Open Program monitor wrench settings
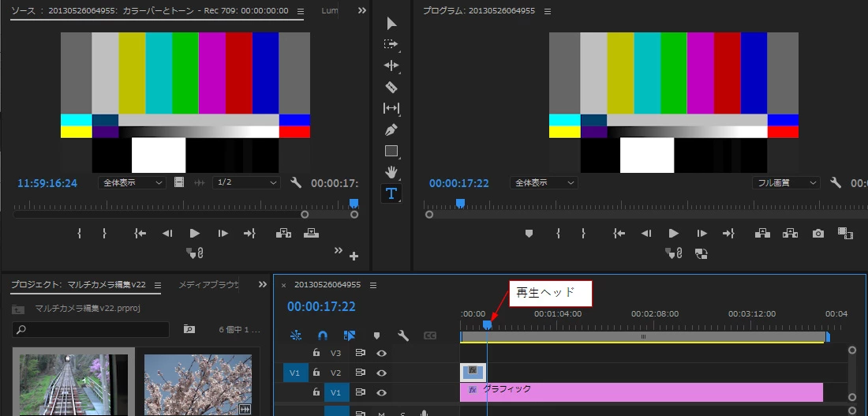 click(836, 182)
